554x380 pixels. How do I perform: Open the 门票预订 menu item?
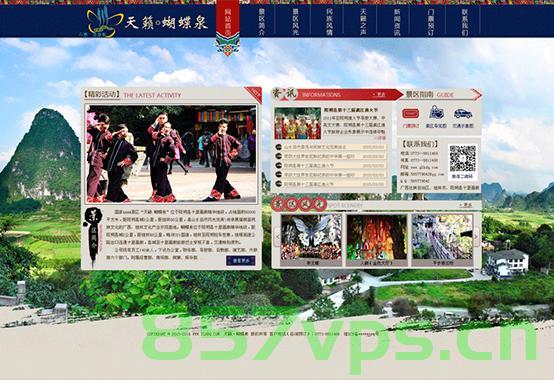pos(431,22)
